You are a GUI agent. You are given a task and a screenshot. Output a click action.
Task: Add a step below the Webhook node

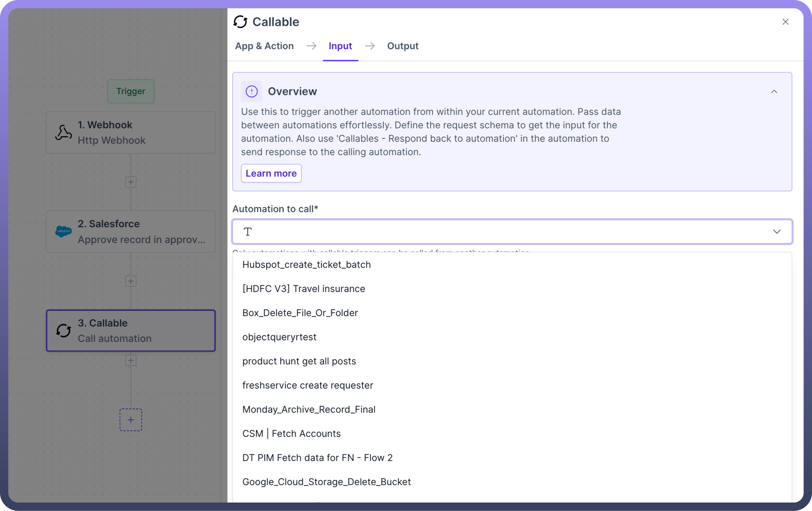pyautogui.click(x=131, y=182)
